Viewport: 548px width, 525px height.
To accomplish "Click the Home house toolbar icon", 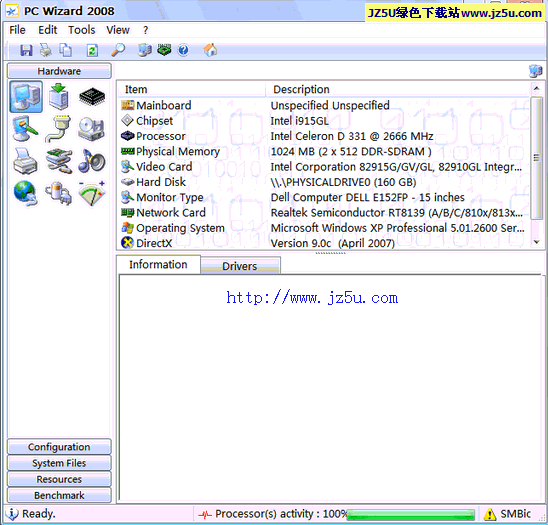I will tap(210, 50).
